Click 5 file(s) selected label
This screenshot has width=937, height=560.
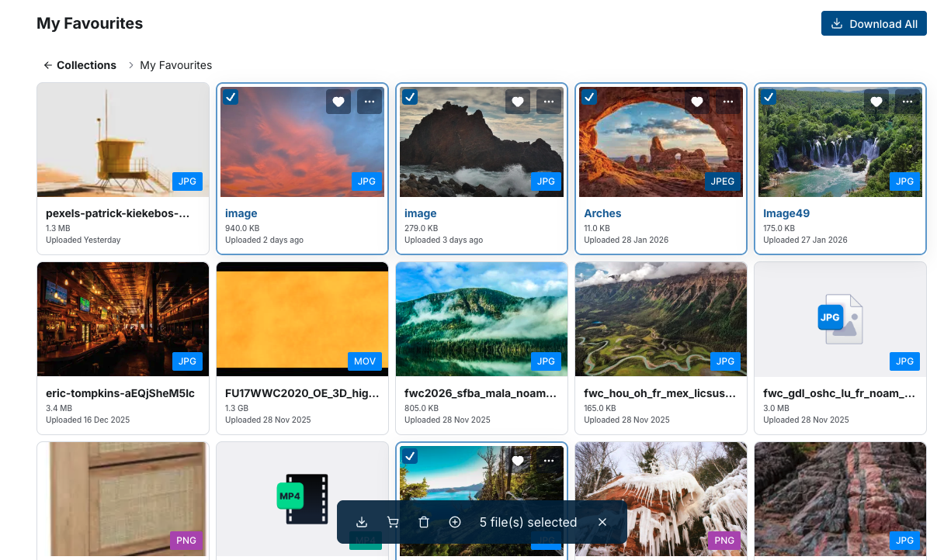pos(528,522)
